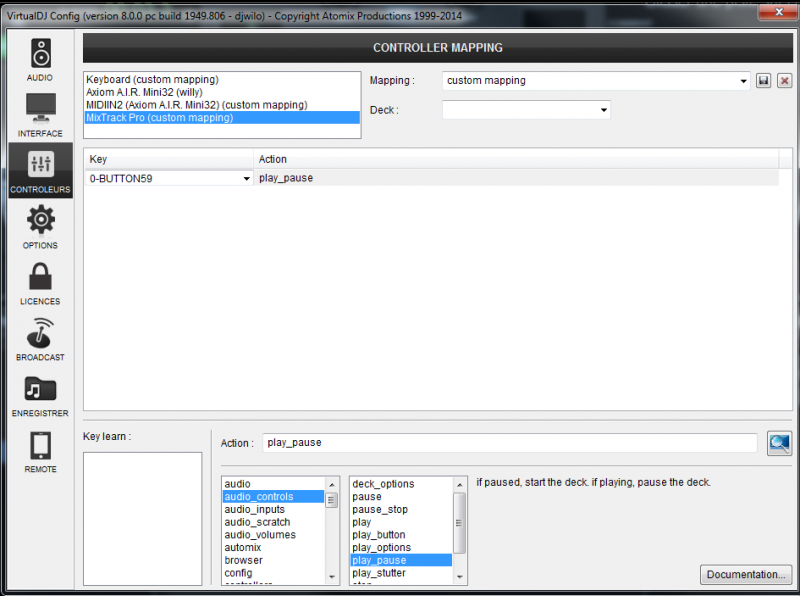Viewport: 800px width, 596px height.
Task: Click action list scroll-up arrow
Action: 459,484
